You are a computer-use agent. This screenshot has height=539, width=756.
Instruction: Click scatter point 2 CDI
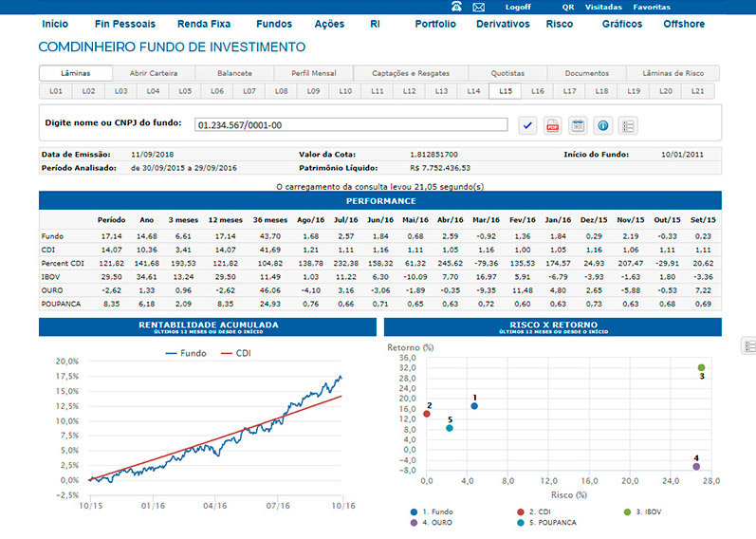[x=427, y=414]
